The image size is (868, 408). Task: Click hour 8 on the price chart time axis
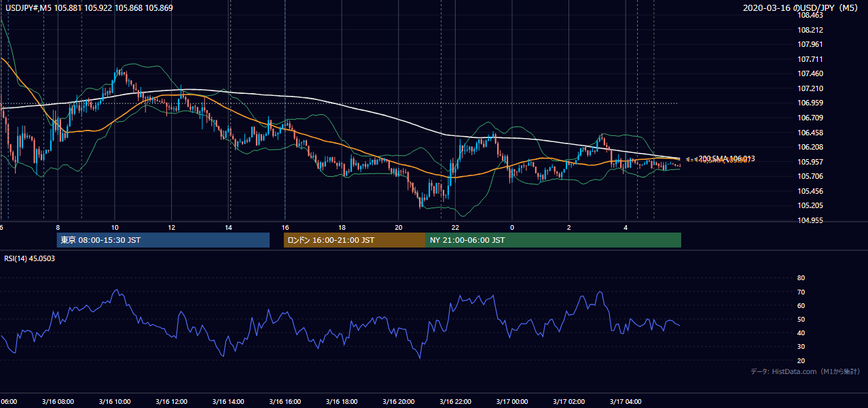58,228
